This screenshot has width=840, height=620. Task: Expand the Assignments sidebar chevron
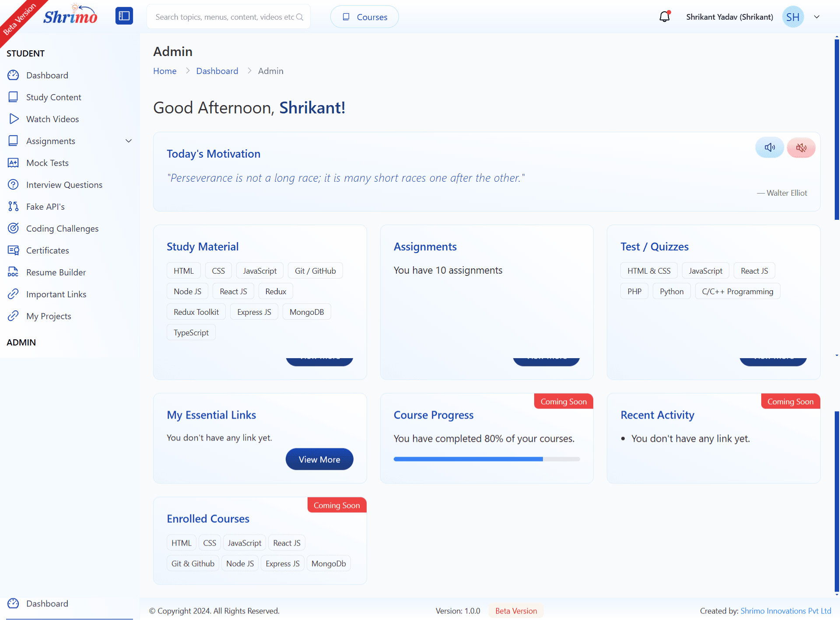(128, 141)
